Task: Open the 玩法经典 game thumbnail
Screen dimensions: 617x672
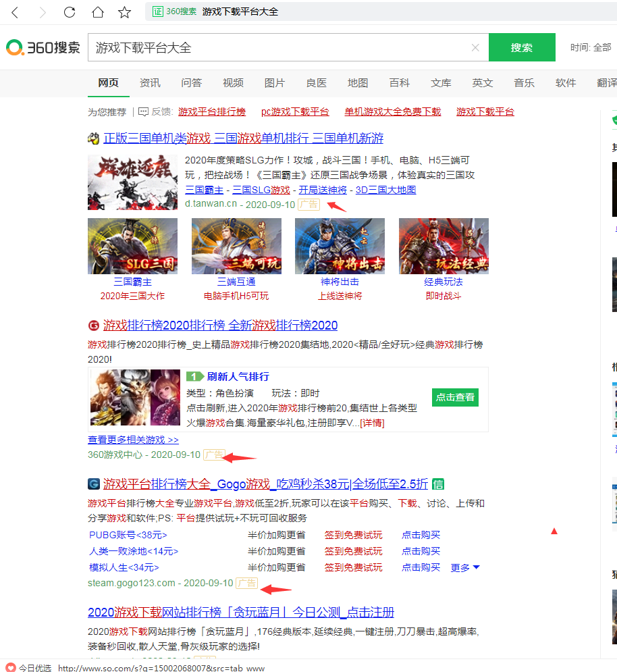Action: click(x=444, y=246)
